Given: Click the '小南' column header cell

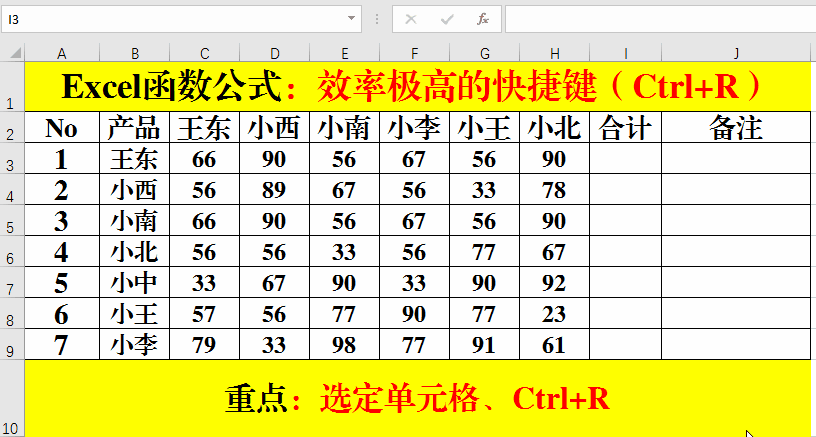Looking at the screenshot, I should [x=345, y=127].
